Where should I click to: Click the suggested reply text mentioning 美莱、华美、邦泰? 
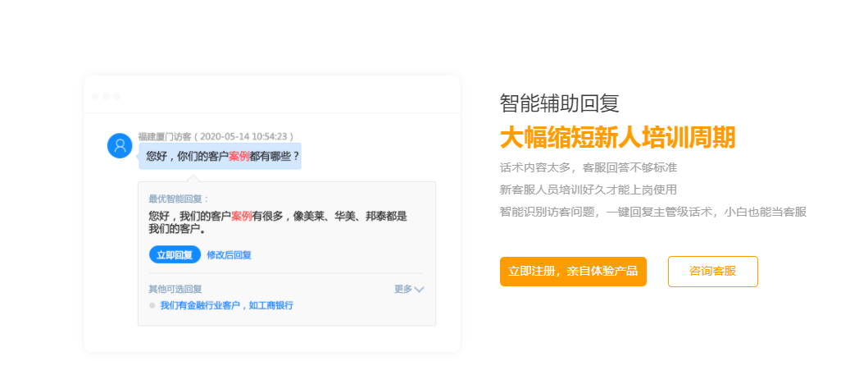pos(277,222)
